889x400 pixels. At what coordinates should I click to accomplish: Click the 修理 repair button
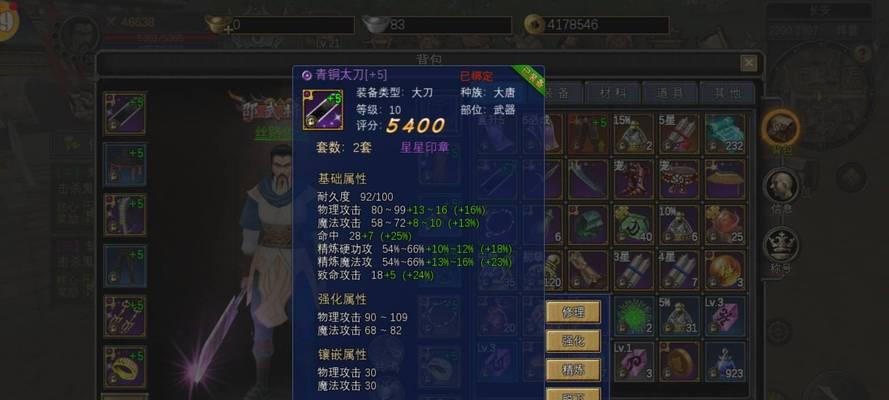point(573,312)
